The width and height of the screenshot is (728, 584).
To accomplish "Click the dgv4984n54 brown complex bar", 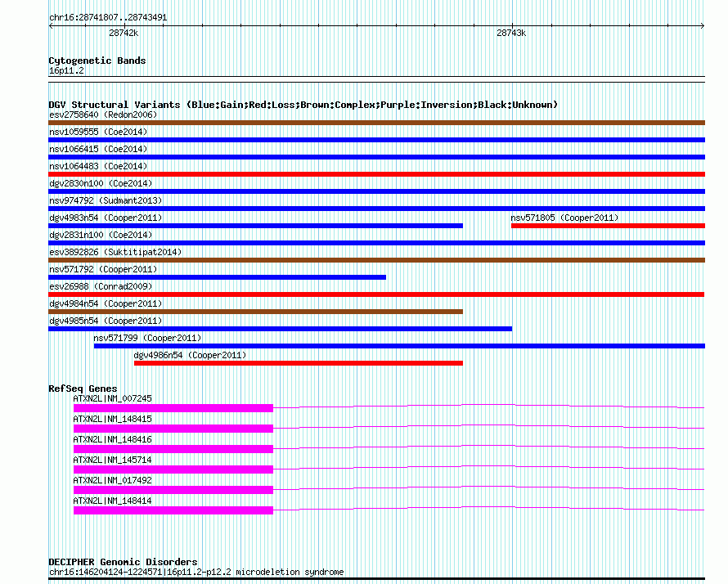I will pyautogui.click(x=255, y=312).
